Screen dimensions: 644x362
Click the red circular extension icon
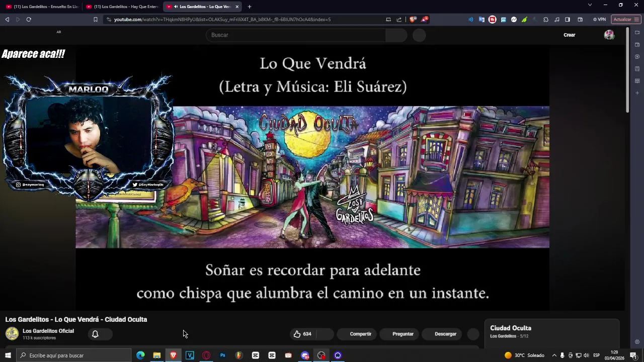pos(493,20)
